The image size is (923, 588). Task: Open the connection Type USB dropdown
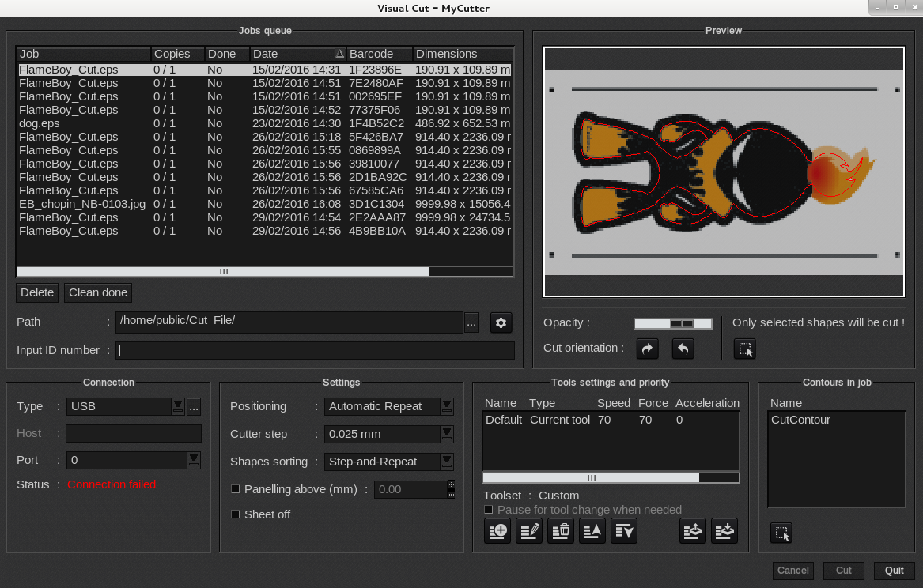[177, 406]
